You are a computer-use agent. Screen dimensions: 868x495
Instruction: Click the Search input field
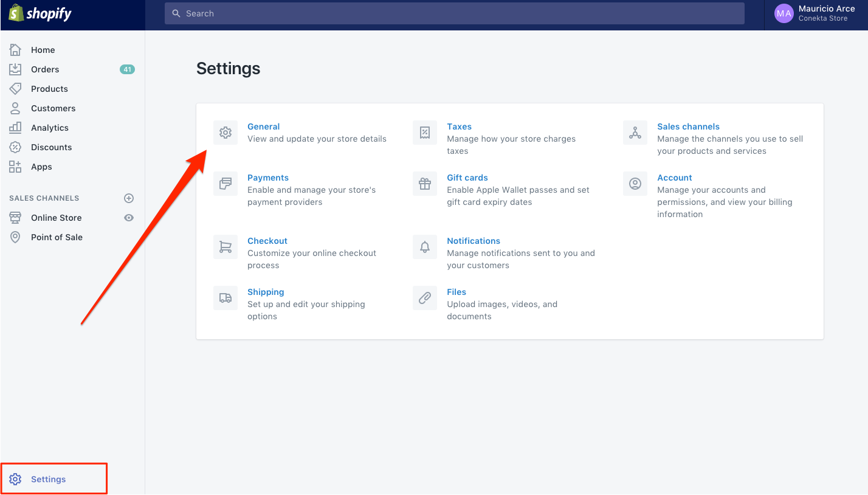pyautogui.click(x=454, y=13)
